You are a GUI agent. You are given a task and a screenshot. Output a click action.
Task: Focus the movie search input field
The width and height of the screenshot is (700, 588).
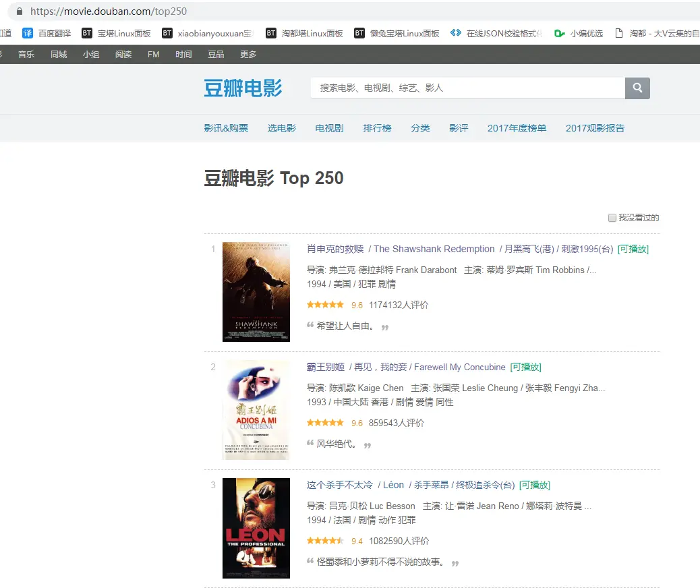click(468, 88)
